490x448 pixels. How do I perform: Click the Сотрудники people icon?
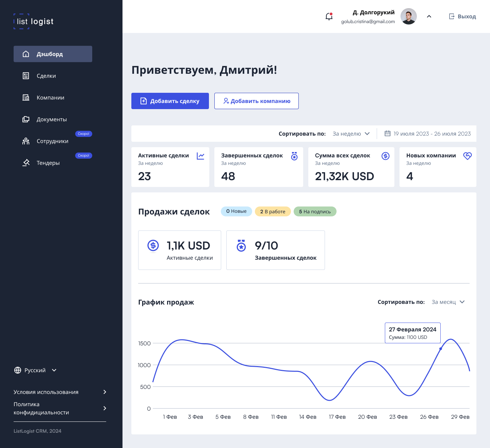[x=26, y=141]
